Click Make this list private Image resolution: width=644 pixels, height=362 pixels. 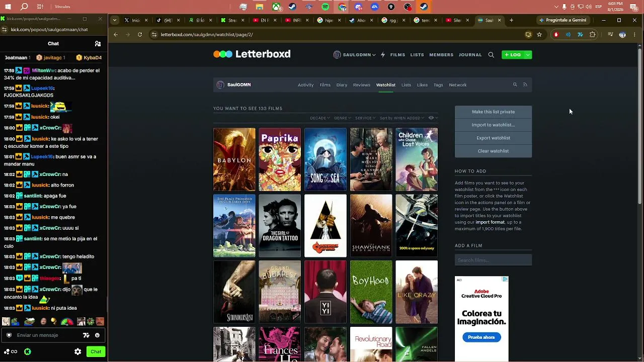(493, 112)
